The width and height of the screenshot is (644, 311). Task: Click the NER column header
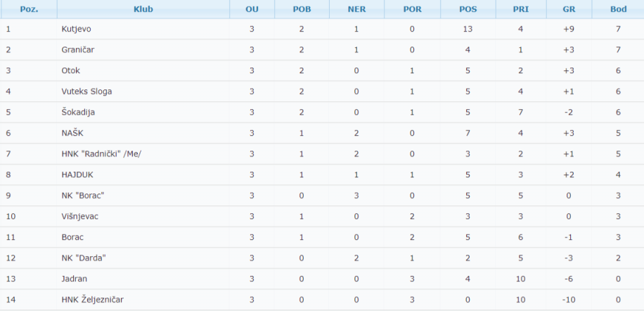coord(356,9)
